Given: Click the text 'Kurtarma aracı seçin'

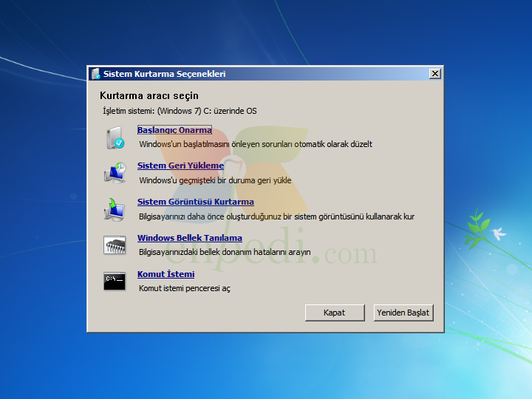Looking at the screenshot, I should tap(149, 95).
